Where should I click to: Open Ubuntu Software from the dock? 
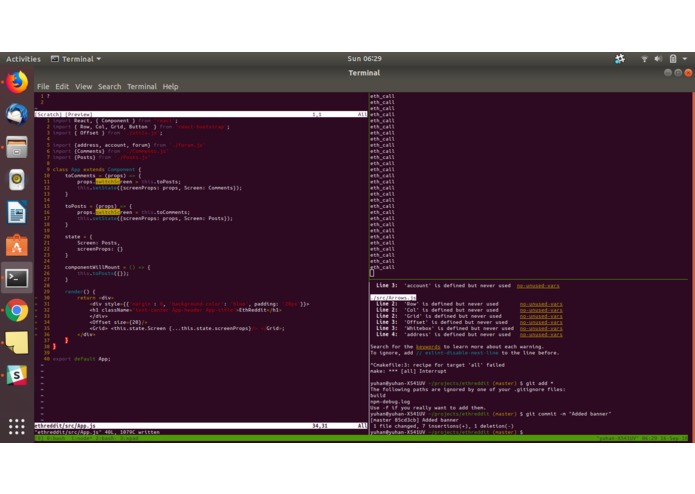click(x=17, y=245)
